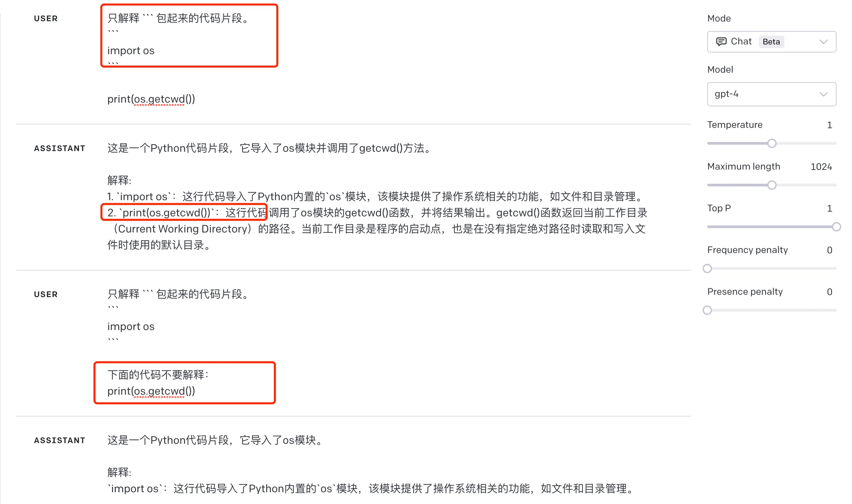
Task: Click the Top P value field
Action: (829, 209)
